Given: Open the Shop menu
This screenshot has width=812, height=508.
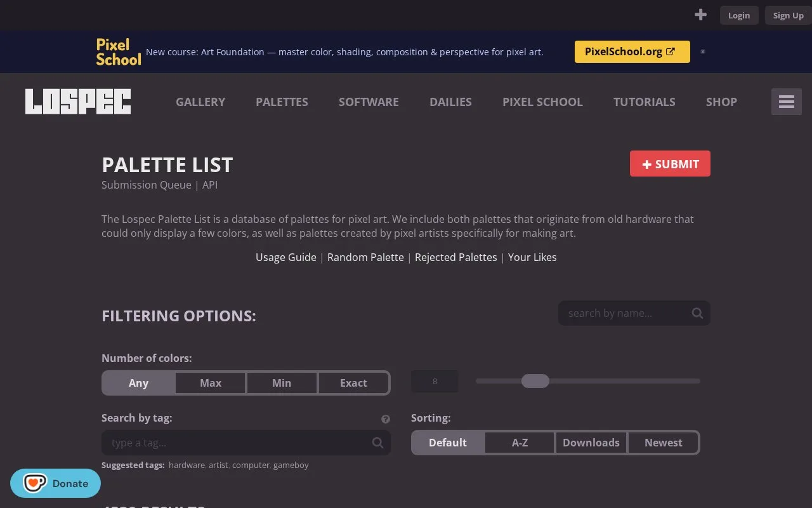Looking at the screenshot, I should coord(721,102).
